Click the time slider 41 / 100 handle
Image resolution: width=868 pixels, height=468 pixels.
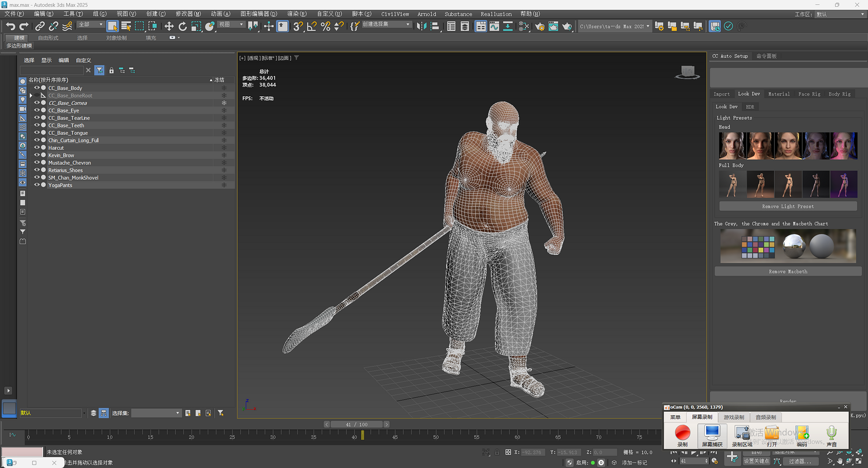coord(356,425)
